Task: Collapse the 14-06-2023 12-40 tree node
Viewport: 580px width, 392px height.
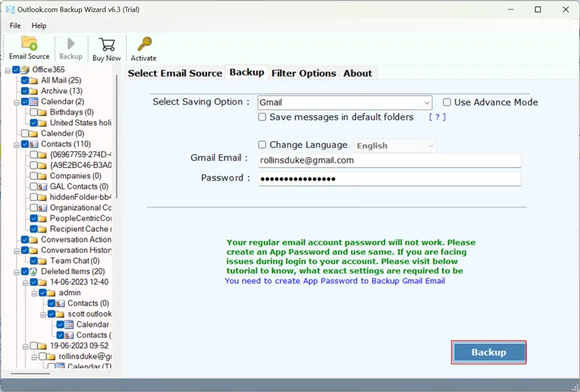Action: pos(25,283)
